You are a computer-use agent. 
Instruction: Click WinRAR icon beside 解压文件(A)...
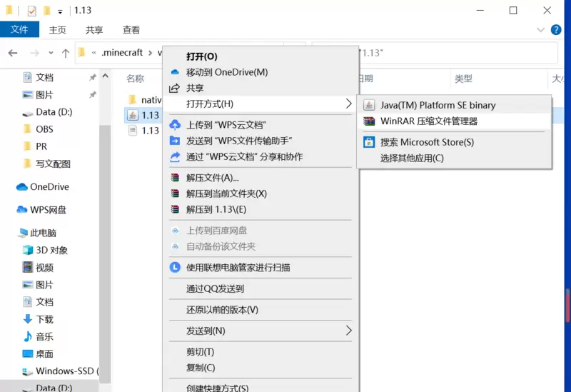click(x=175, y=178)
